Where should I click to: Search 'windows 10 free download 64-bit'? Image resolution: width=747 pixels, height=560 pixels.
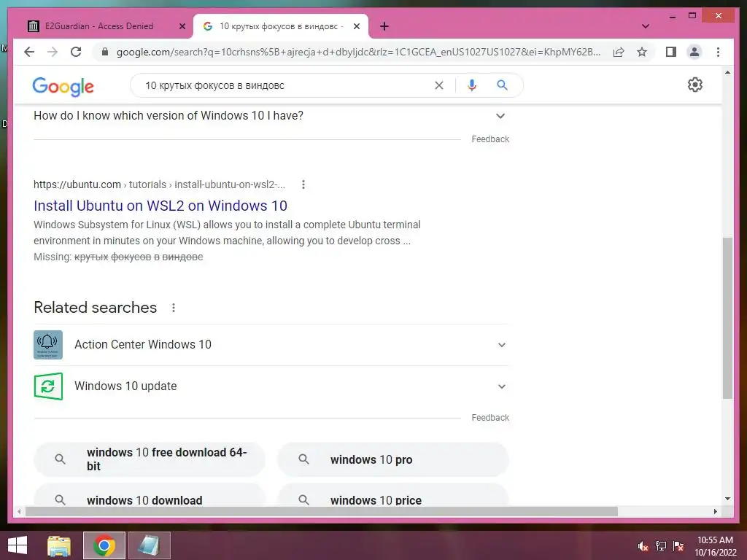pos(149,459)
